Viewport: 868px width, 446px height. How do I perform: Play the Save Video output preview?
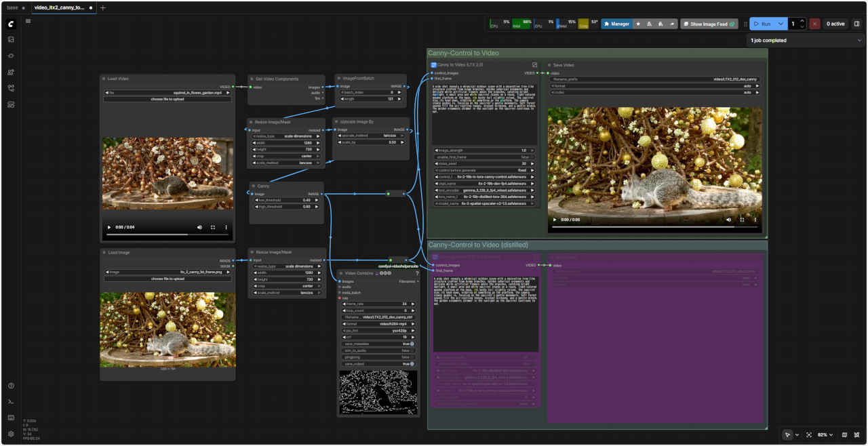pos(555,220)
